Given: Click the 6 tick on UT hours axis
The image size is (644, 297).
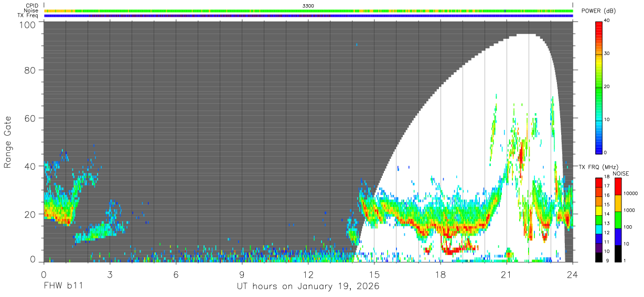Looking at the screenshot, I should 176,274.
